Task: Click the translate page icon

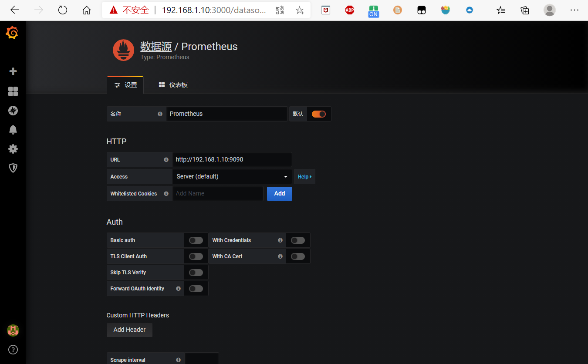Action: coord(280,10)
